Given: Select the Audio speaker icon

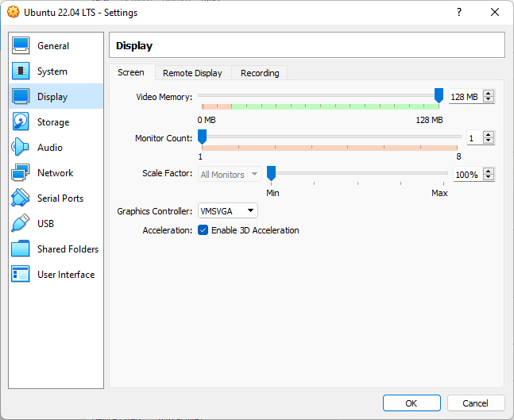Looking at the screenshot, I should point(21,147).
